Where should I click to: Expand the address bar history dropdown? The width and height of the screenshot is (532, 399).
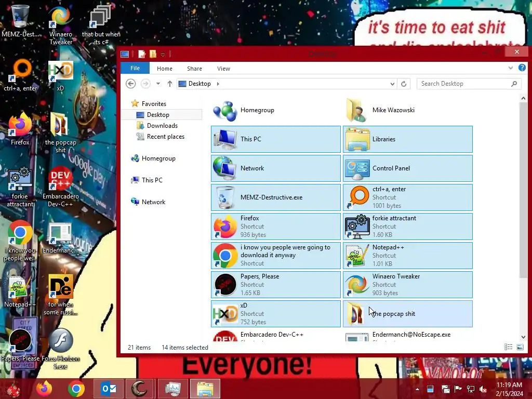[x=392, y=84]
